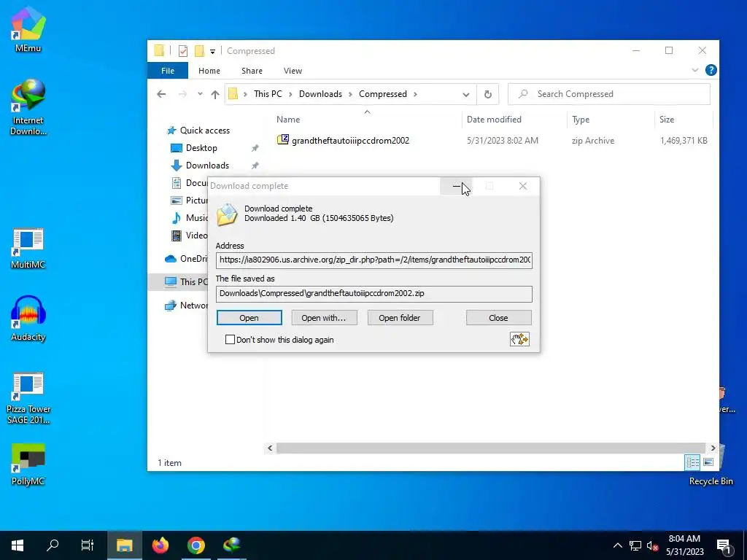The height and width of the screenshot is (560, 747).
Task: Open Explorer help via question mark icon
Action: point(711,70)
